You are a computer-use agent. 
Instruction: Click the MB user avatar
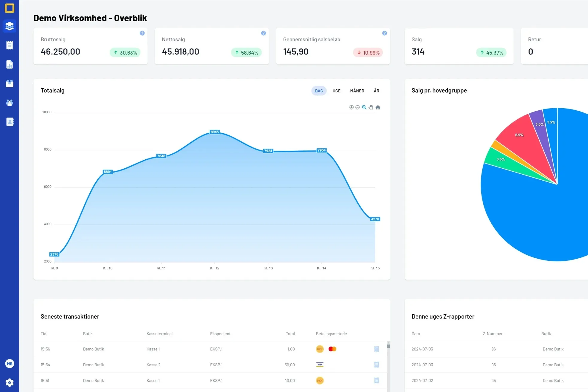pos(10,364)
